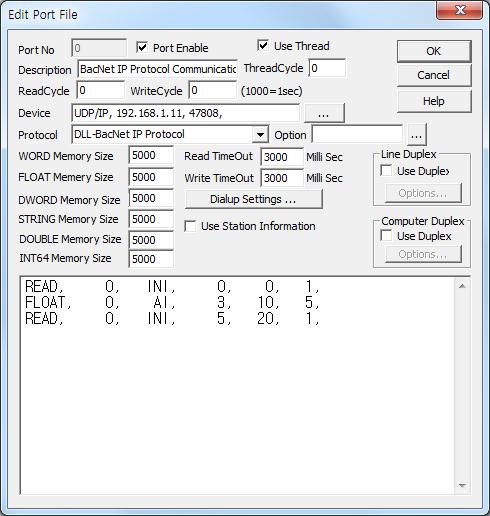The width and height of the screenshot is (490, 516).
Task: Click the Option input field
Action: pyautogui.click(x=357, y=135)
